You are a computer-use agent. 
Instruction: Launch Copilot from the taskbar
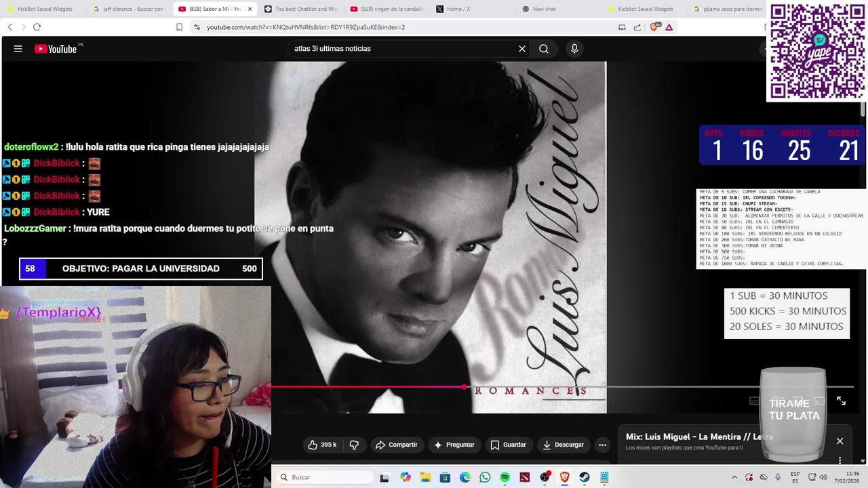click(406, 477)
